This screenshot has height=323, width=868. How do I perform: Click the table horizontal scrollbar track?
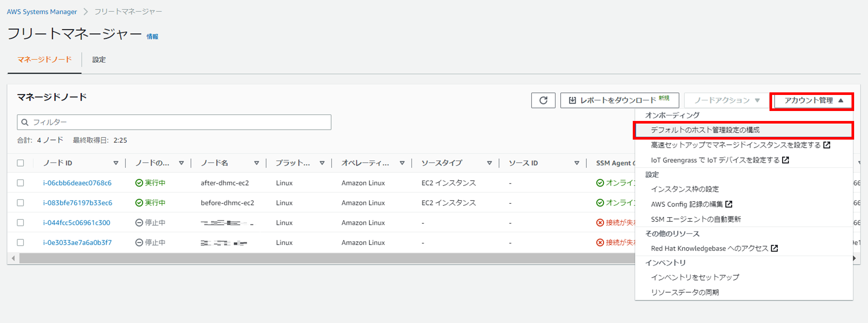(326, 258)
